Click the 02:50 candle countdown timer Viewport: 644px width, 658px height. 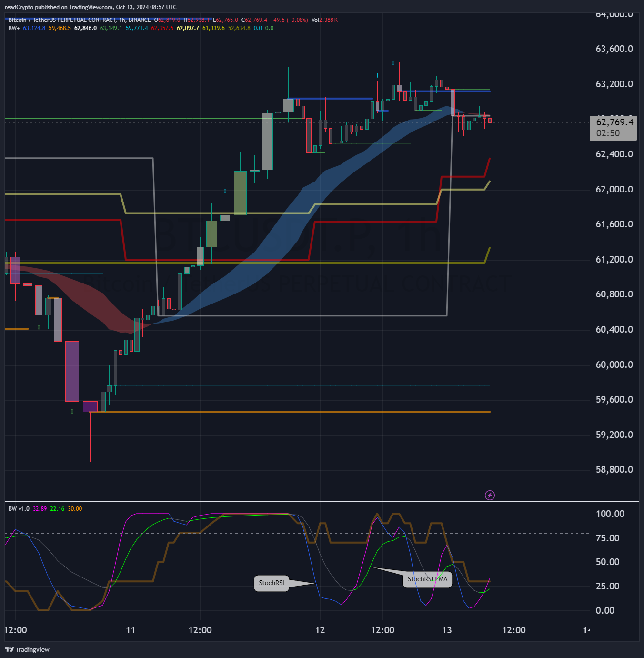(608, 133)
